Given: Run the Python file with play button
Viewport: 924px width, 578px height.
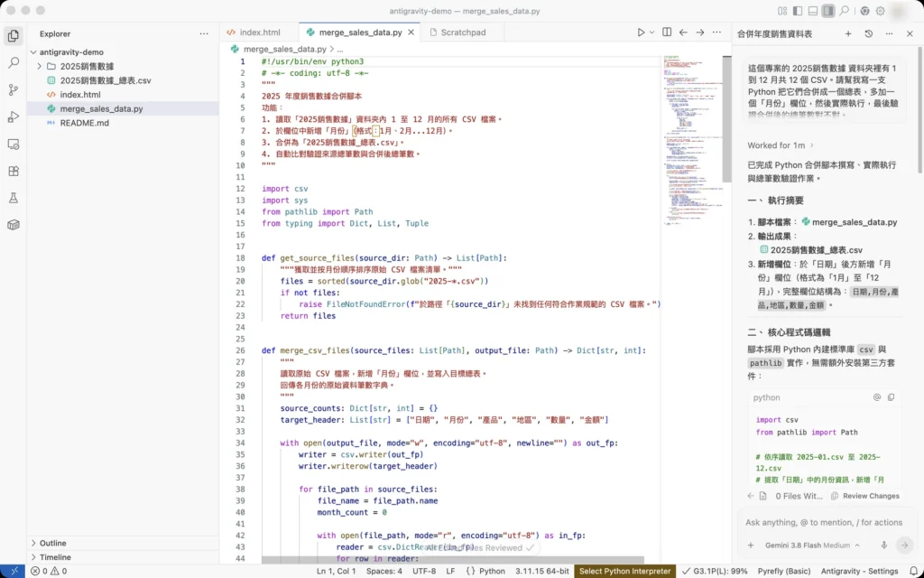Looking at the screenshot, I should coord(641,33).
